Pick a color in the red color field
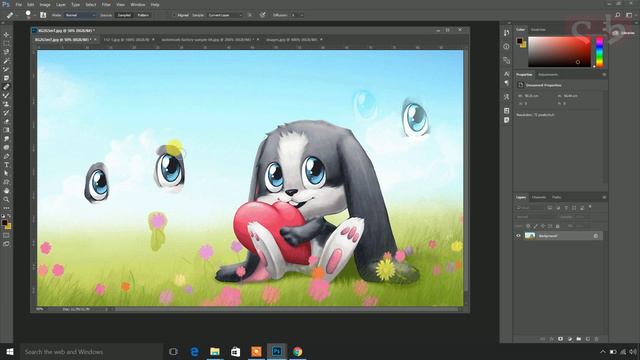The width and height of the screenshot is (640, 360). (x=559, y=52)
